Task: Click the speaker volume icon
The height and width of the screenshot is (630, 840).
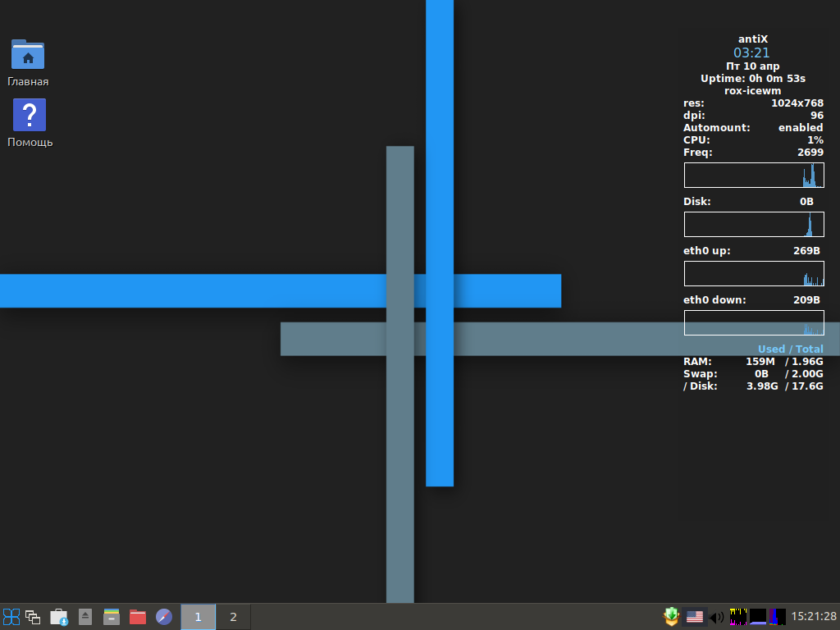Action: (x=717, y=618)
